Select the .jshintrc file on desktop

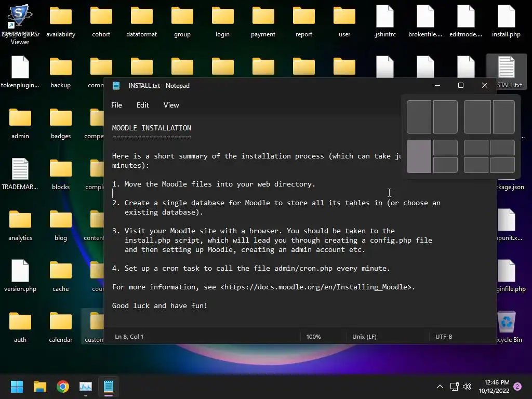tap(385, 22)
